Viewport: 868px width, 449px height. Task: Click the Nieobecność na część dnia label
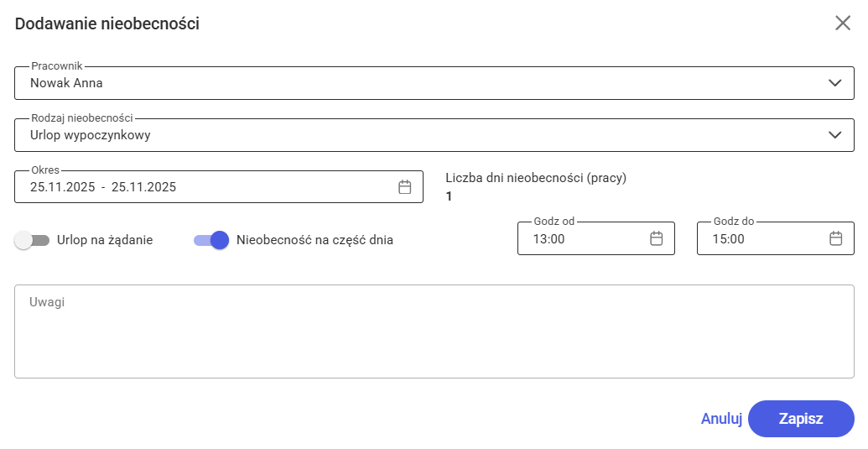pyautogui.click(x=315, y=240)
